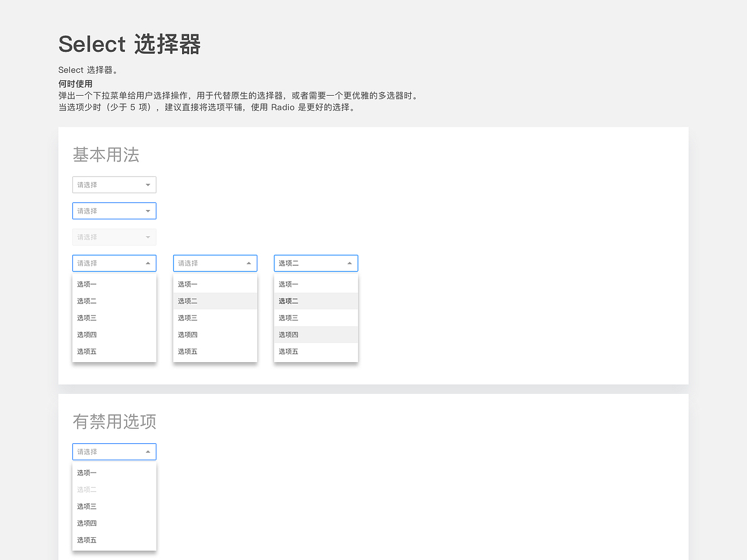The height and width of the screenshot is (560, 747).
Task: Select 选项五 in the middle dropdown list
Action: coord(187,351)
